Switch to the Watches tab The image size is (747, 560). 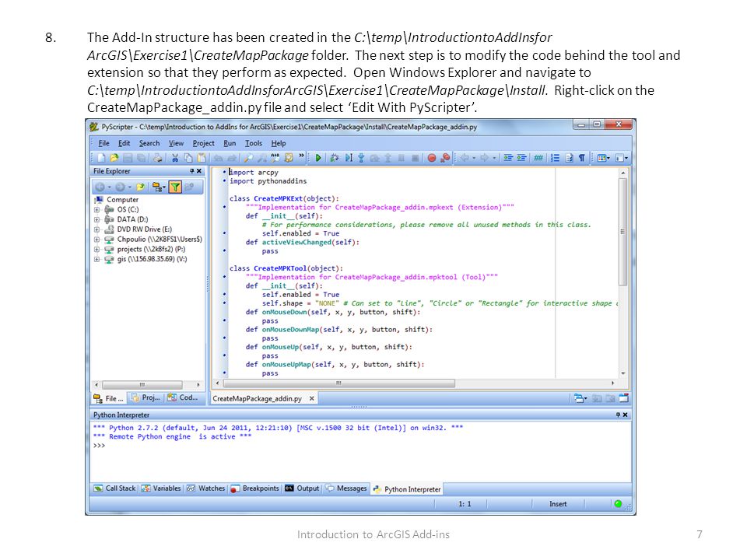tap(205, 488)
